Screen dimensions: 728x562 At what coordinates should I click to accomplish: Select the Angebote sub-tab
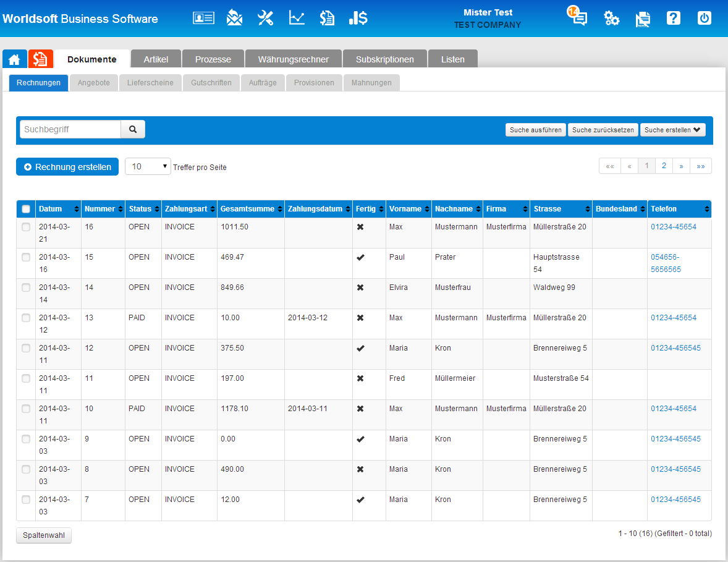coord(94,83)
